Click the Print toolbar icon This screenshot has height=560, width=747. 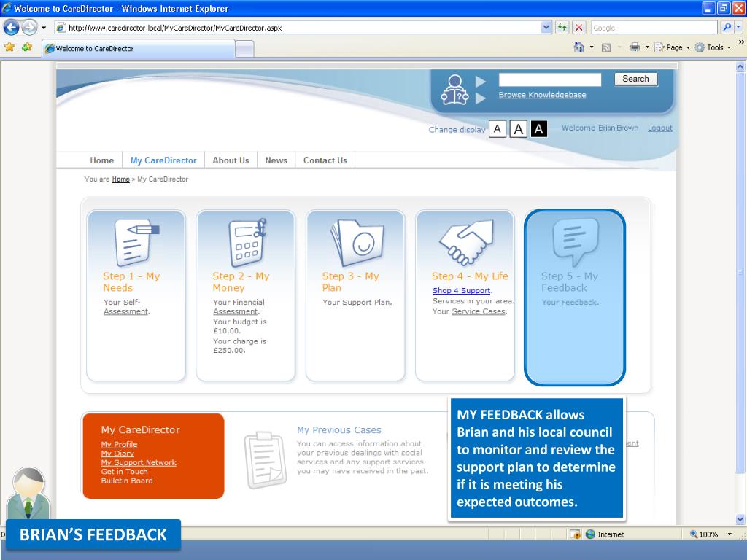pos(635,47)
